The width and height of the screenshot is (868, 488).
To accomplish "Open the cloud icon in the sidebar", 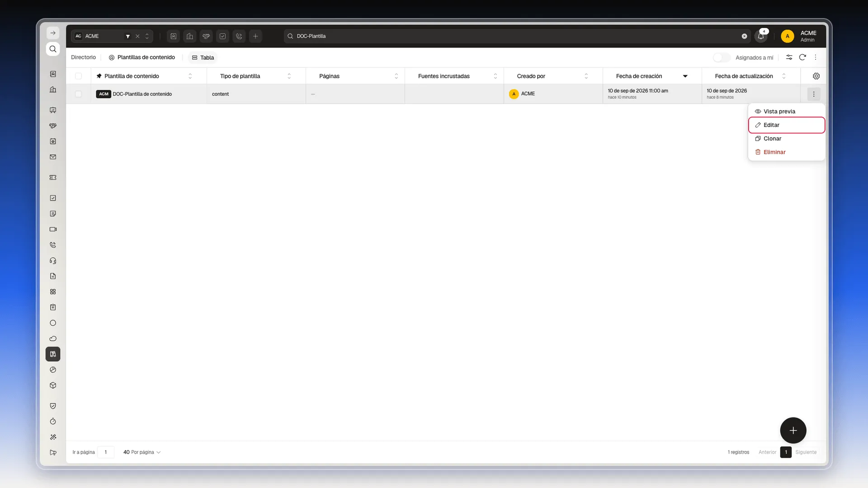I will tap(53, 338).
